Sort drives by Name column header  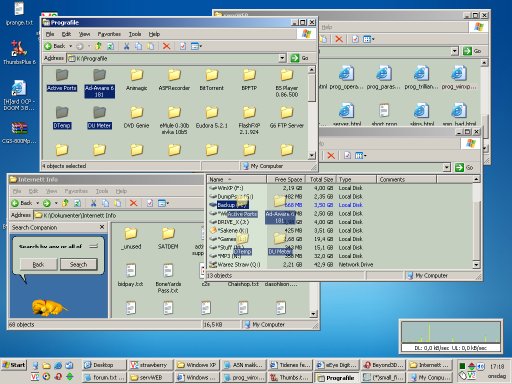tap(237, 179)
